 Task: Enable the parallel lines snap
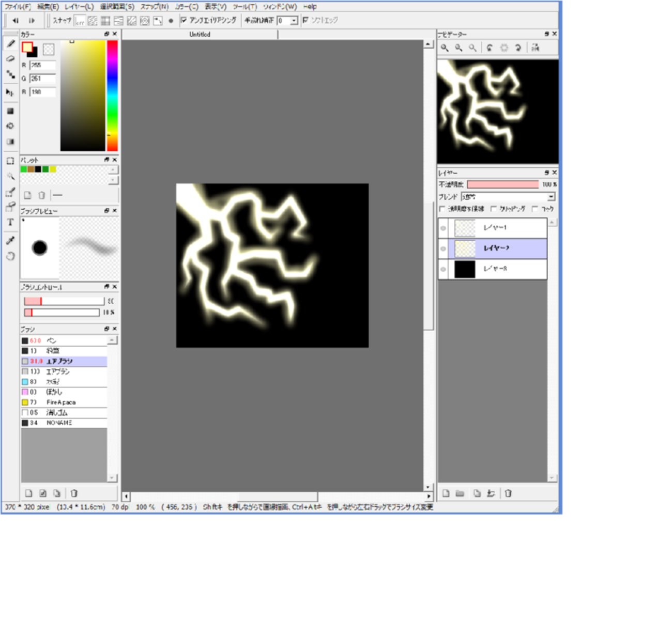click(x=93, y=21)
